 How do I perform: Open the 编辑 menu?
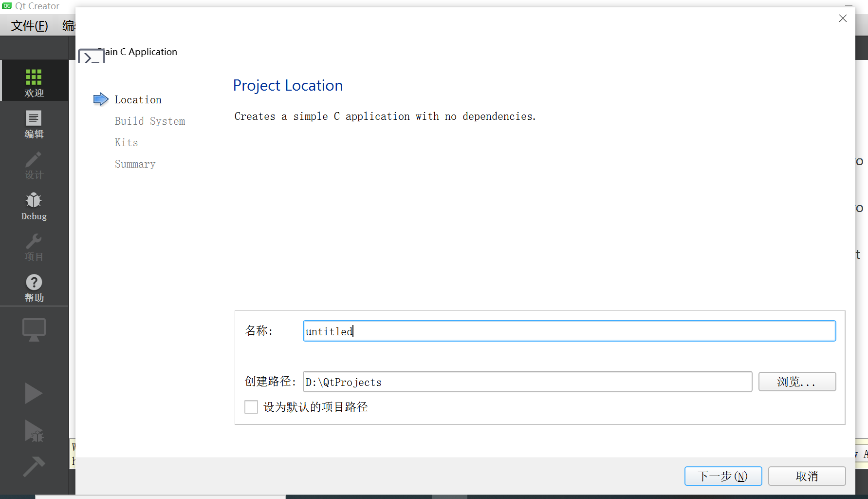69,25
